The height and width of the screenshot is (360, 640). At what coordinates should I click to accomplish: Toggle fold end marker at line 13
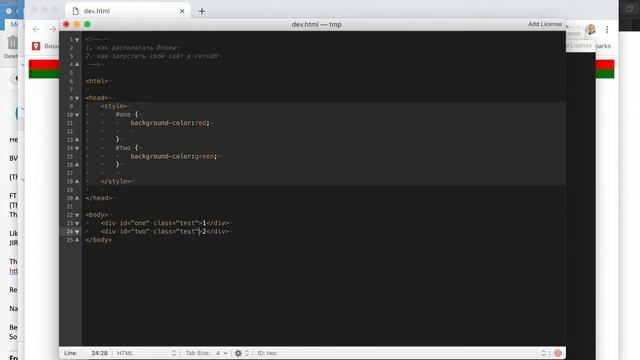pos(77,140)
